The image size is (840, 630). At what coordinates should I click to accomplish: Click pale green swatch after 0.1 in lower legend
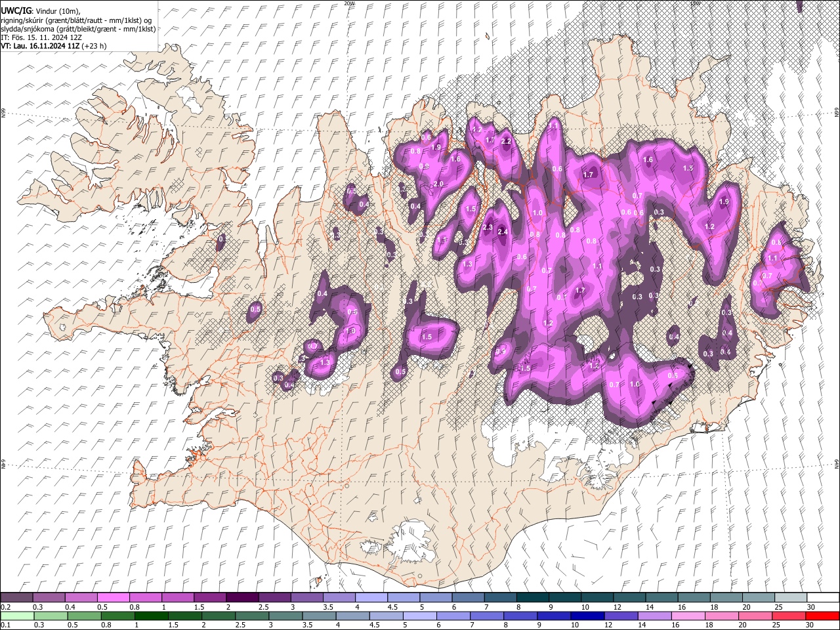click(16, 616)
